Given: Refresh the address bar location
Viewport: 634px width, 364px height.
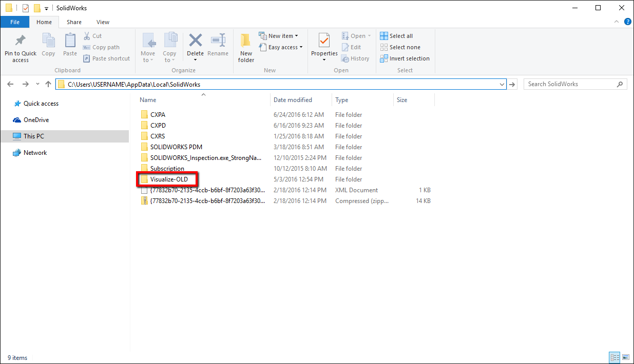Looking at the screenshot, I should pos(512,84).
